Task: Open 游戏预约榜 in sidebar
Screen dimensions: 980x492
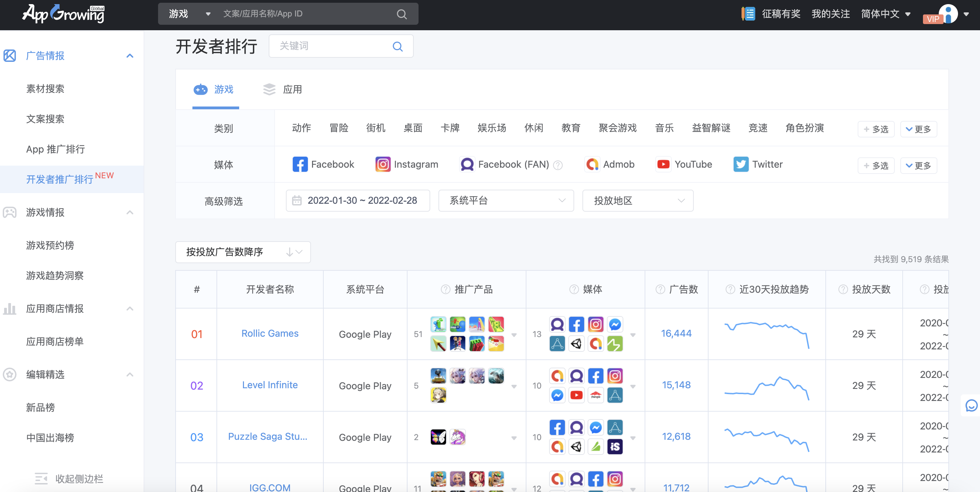Action: tap(50, 245)
